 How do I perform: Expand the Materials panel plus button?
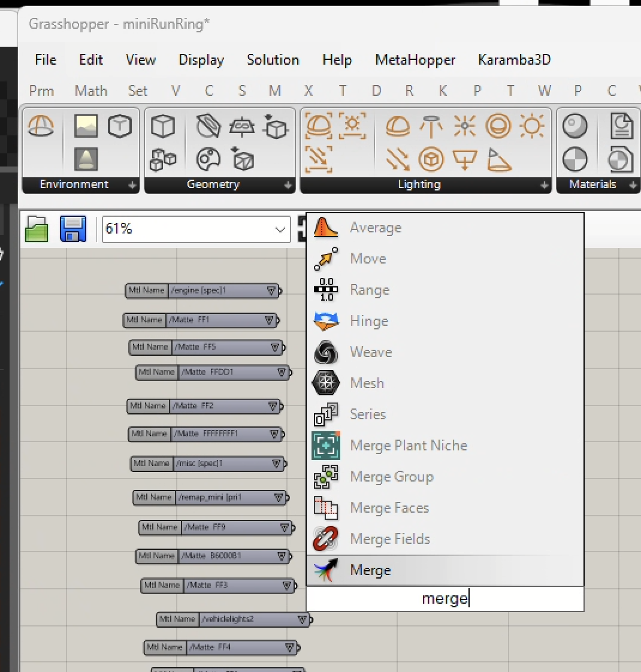633,185
